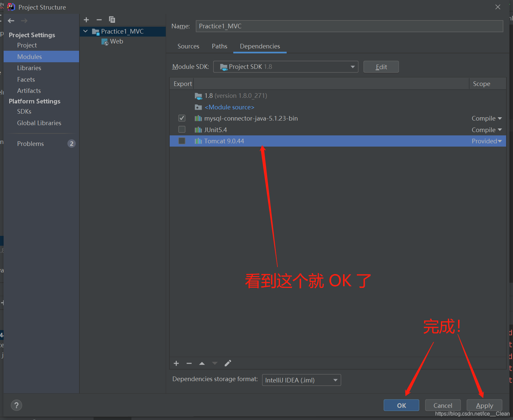Edit dependency with the pencil icon
This screenshot has width=513, height=420.
click(228, 363)
